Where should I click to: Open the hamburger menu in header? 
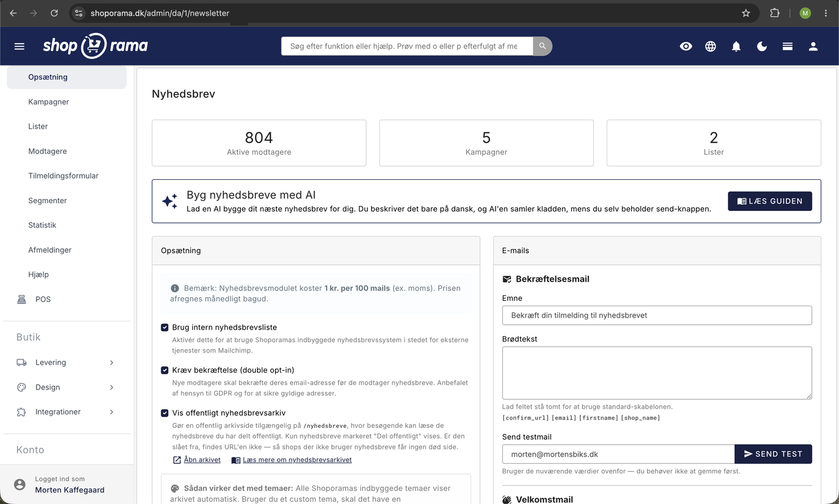[x=19, y=46]
